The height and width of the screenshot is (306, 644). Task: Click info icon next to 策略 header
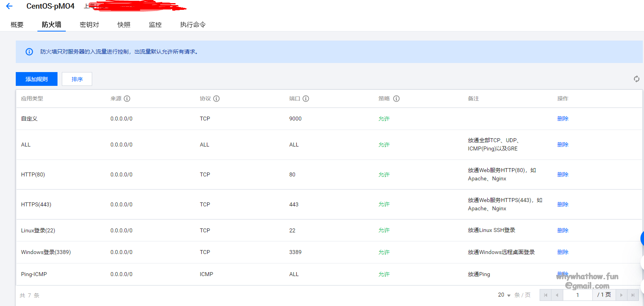point(396,98)
